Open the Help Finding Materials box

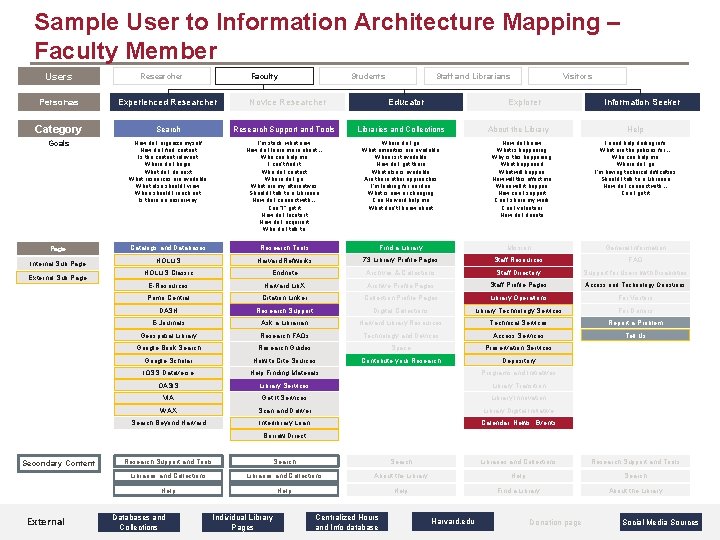(284, 373)
